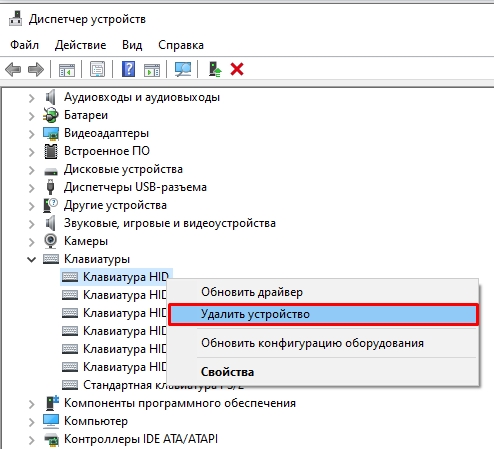Update driver using the green arrow icon
This screenshot has width=494, height=449.
tap(214, 69)
